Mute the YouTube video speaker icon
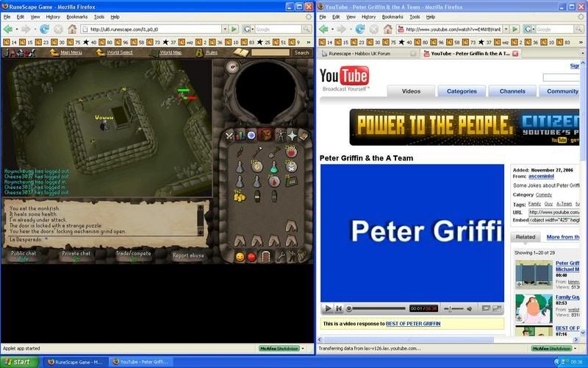 coord(469,308)
